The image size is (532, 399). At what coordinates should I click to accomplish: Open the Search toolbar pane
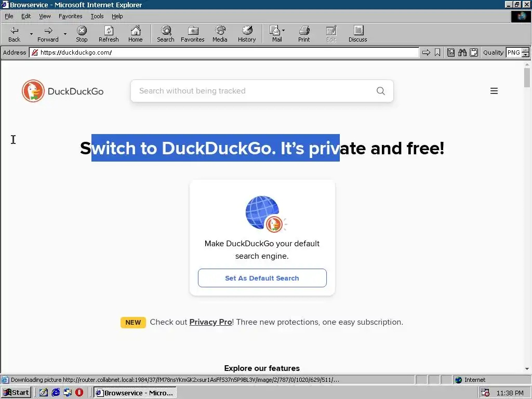[166, 34]
